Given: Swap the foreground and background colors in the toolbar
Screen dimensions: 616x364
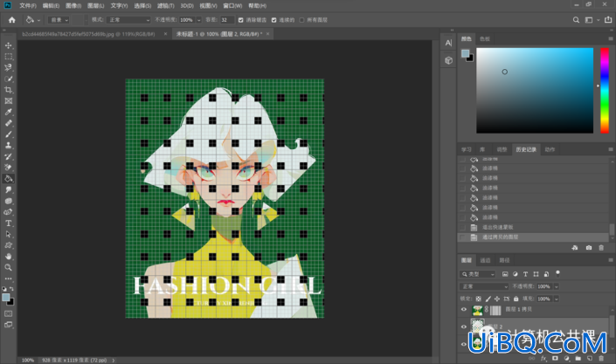Looking at the screenshot, I should 11,289.
